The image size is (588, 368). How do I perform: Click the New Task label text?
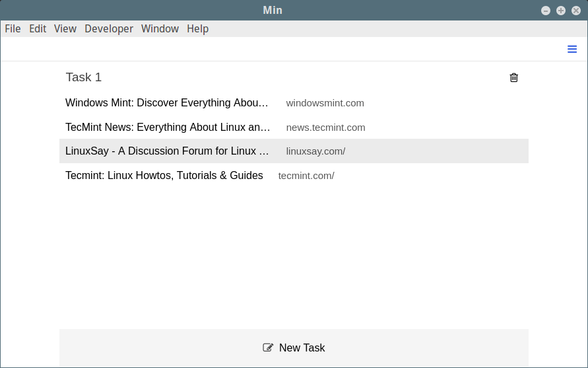[x=302, y=348]
